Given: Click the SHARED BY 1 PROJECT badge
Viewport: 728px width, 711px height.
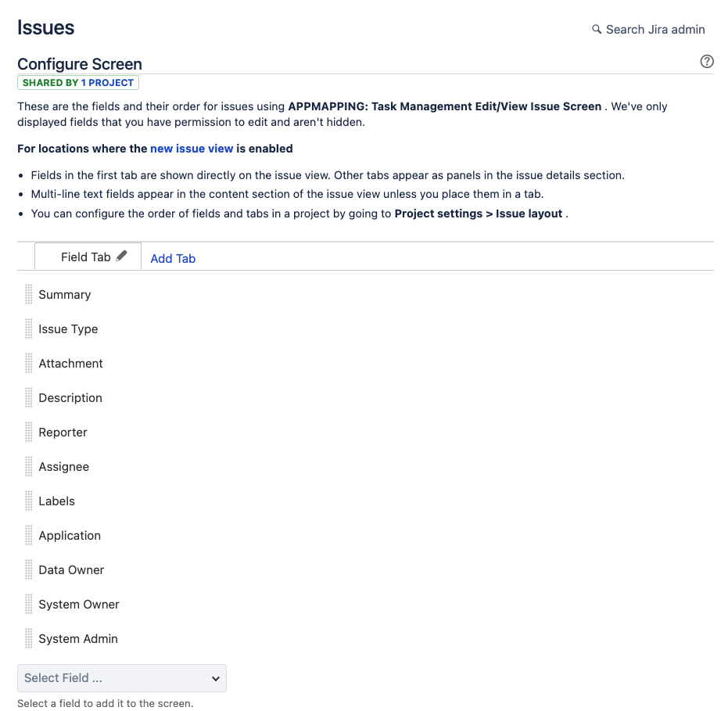Looking at the screenshot, I should (x=78, y=82).
